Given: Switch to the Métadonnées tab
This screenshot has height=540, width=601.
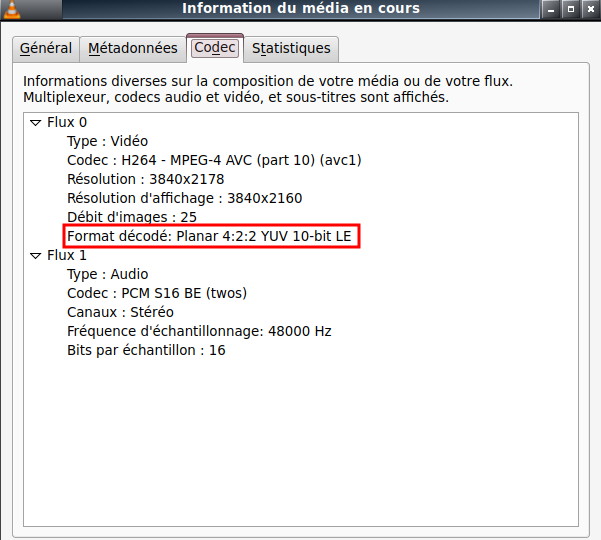Looking at the screenshot, I should coord(133,49).
